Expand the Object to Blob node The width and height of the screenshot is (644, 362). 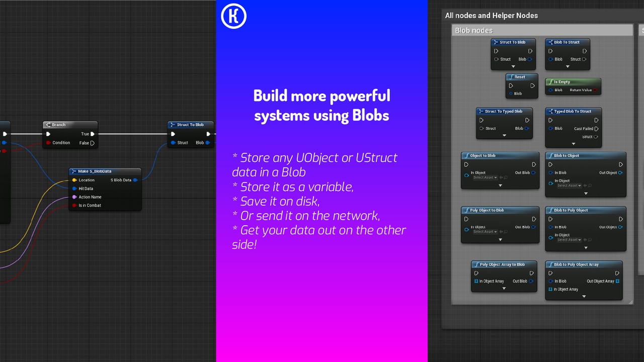point(500,186)
